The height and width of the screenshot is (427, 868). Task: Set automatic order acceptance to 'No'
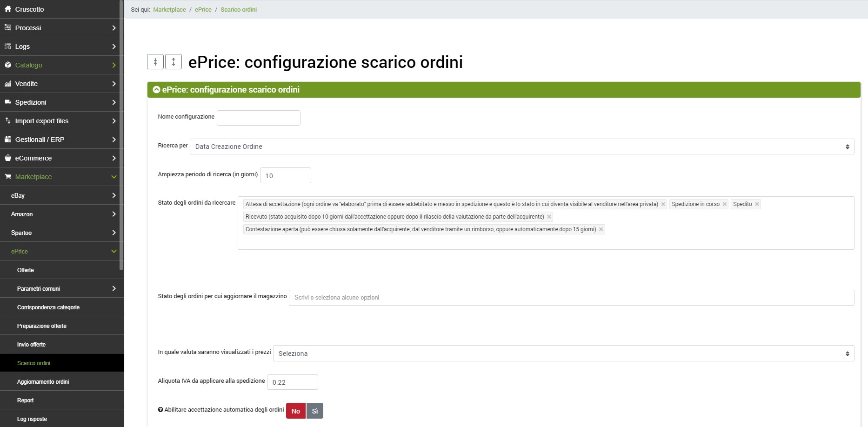tap(296, 411)
